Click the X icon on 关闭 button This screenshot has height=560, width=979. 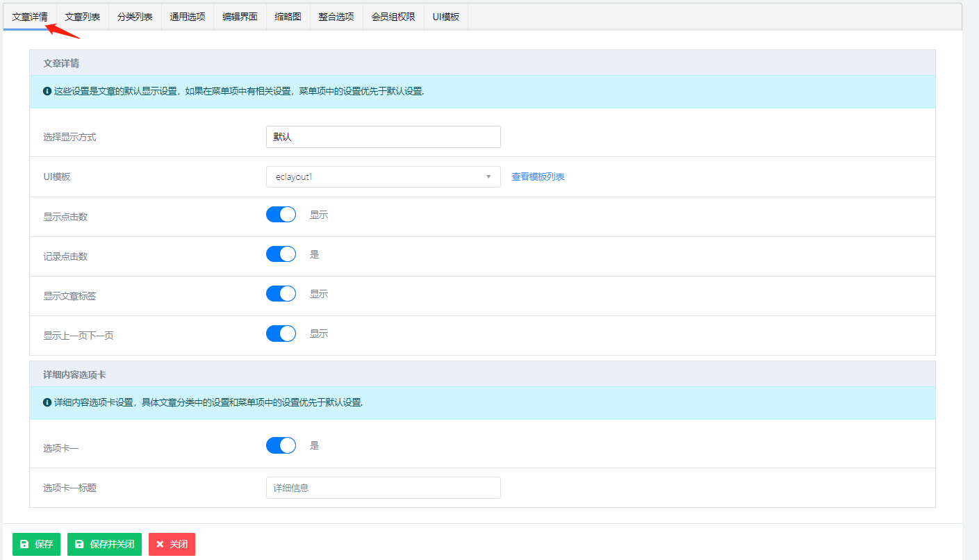(160, 545)
